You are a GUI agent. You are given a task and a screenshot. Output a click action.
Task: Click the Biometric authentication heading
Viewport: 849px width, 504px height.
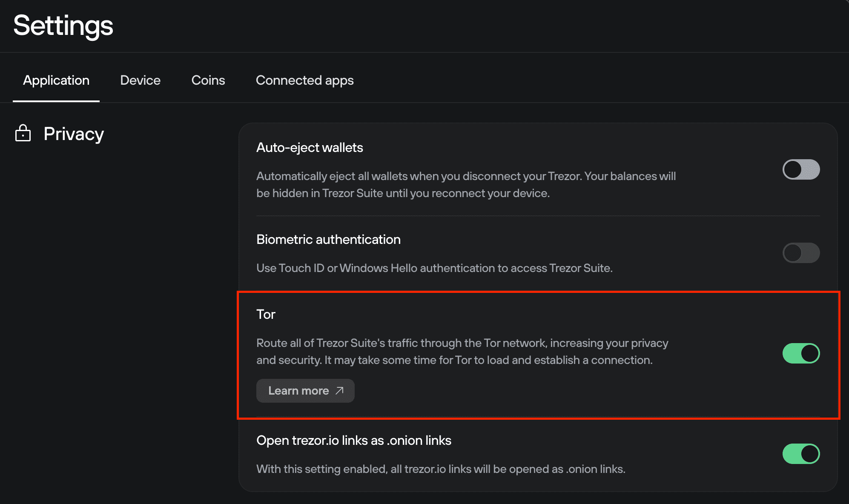click(x=328, y=239)
